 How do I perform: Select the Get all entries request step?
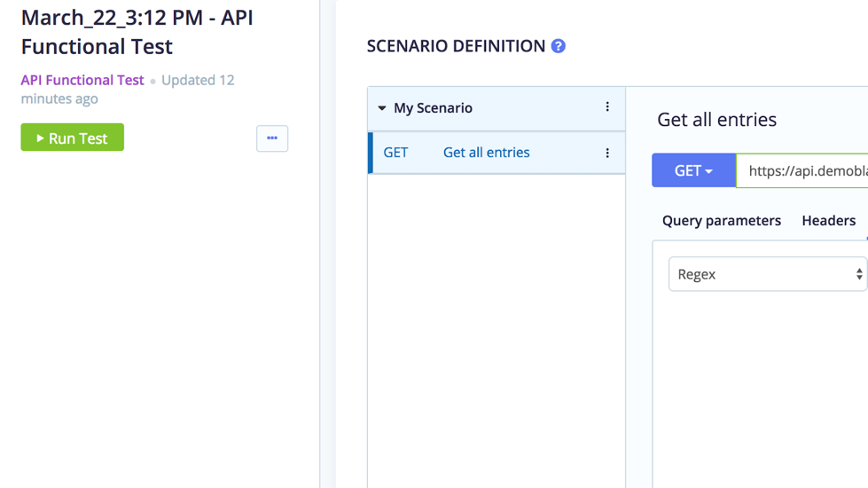pos(497,153)
